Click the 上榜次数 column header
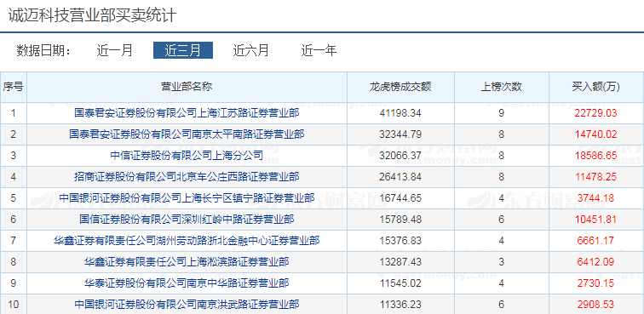This screenshot has width=644, height=314. pos(502,87)
